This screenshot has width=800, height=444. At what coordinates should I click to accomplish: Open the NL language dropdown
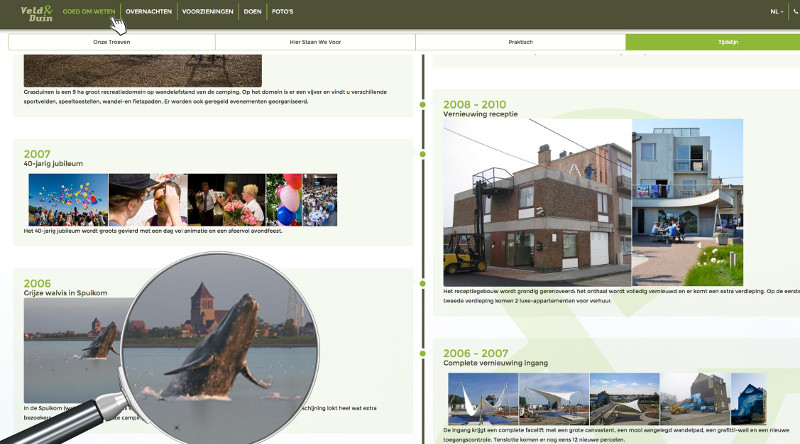777,11
